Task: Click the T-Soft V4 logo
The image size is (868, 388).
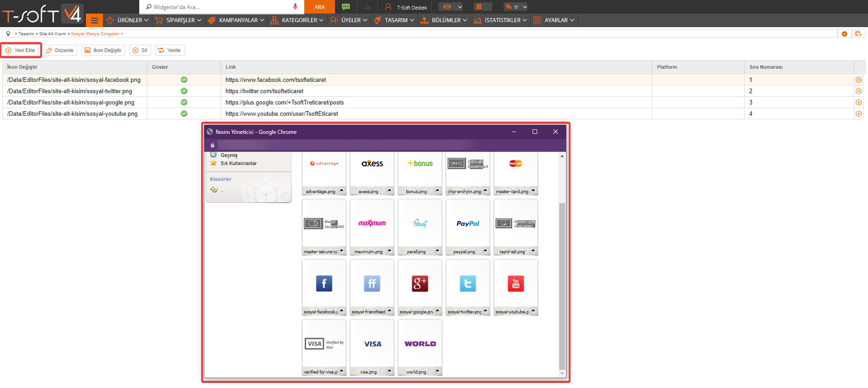Action: coord(42,14)
